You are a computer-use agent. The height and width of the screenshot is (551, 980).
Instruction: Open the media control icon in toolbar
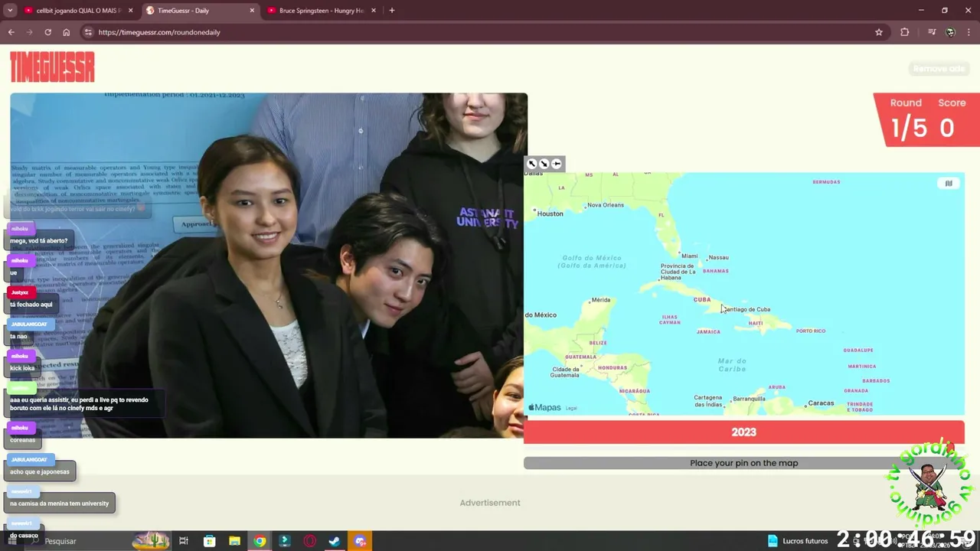tap(932, 32)
